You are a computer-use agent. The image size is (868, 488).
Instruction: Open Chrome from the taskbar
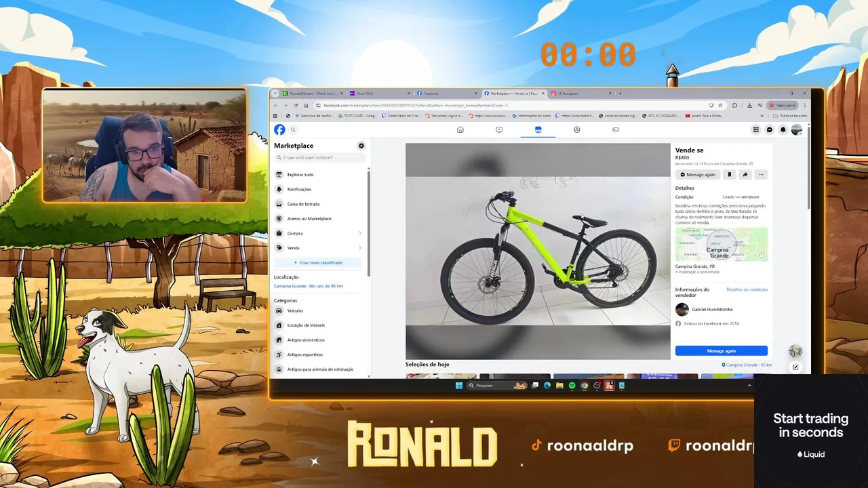[584, 386]
